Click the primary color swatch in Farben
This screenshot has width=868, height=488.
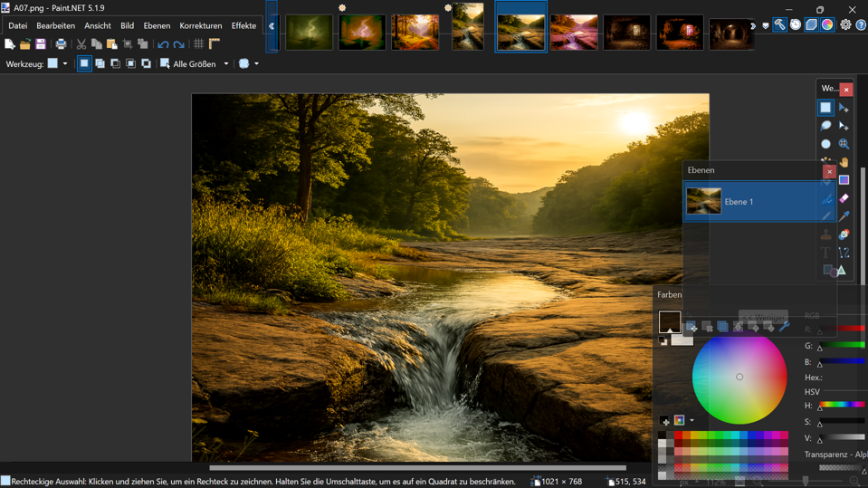pos(669,321)
